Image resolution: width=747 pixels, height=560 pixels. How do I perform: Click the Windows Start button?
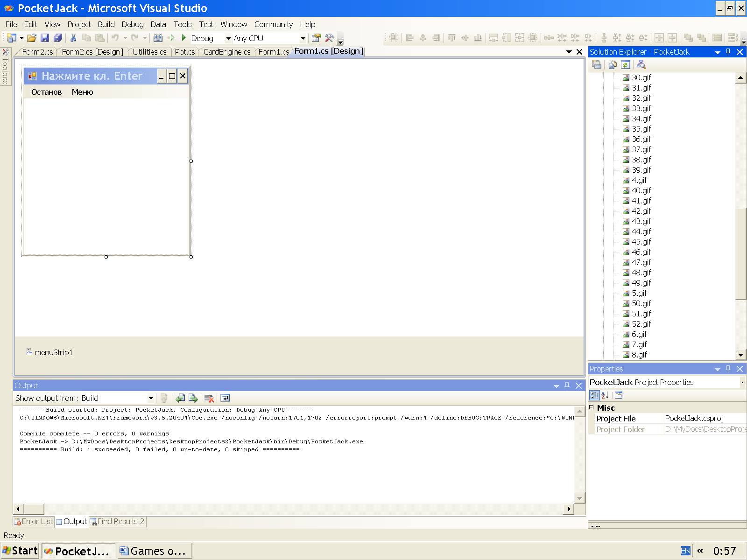click(x=20, y=551)
